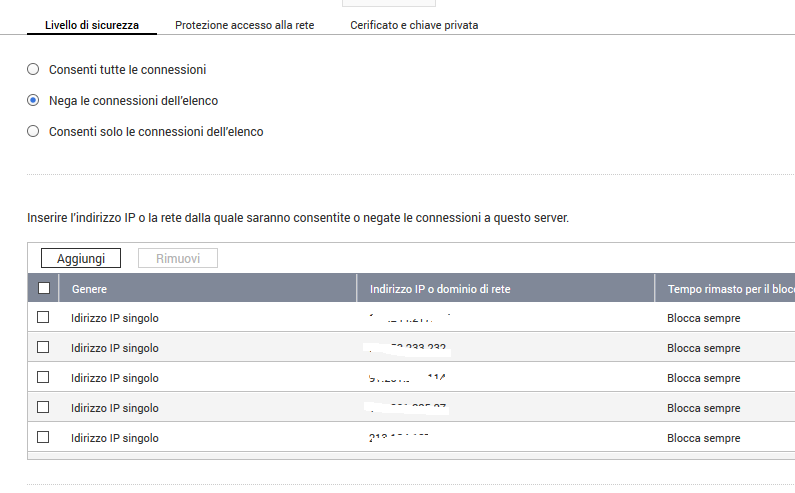Tick the third IP entry row checkbox
795x493 pixels.
point(43,377)
